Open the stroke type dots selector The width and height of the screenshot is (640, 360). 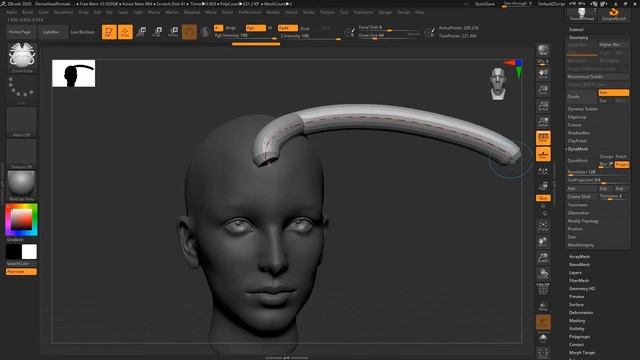click(22, 89)
